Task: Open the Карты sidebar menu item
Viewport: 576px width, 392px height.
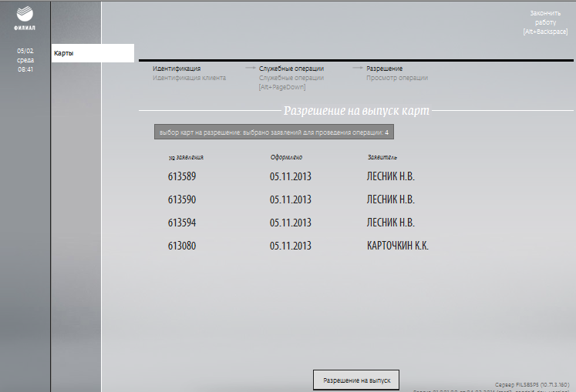Action: coord(93,53)
